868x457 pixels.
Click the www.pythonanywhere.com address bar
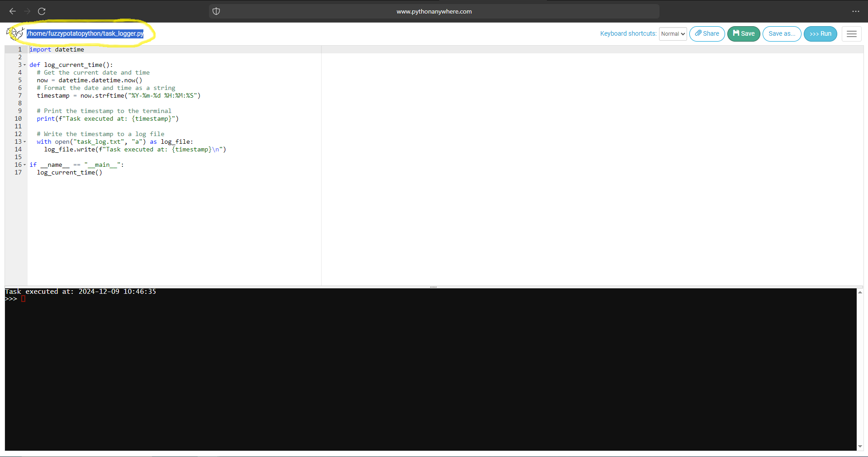click(x=434, y=11)
